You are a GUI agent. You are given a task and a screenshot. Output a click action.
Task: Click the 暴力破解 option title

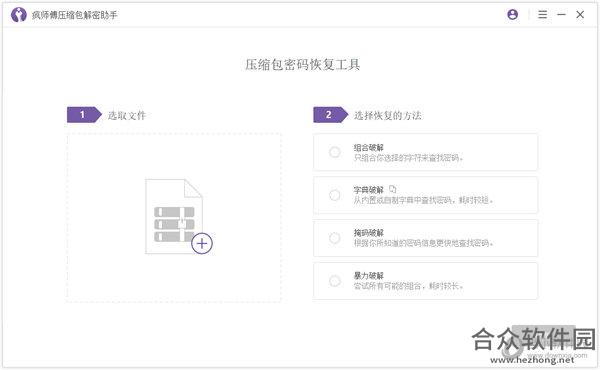pyautogui.click(x=368, y=275)
